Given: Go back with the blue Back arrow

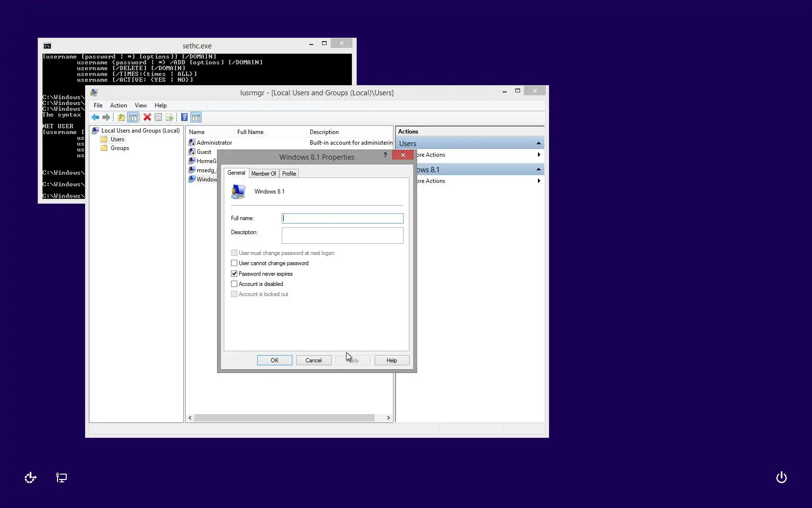Looking at the screenshot, I should point(95,117).
